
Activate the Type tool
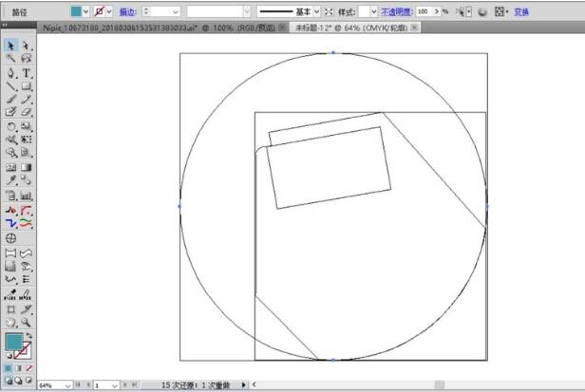pyautogui.click(x=26, y=73)
